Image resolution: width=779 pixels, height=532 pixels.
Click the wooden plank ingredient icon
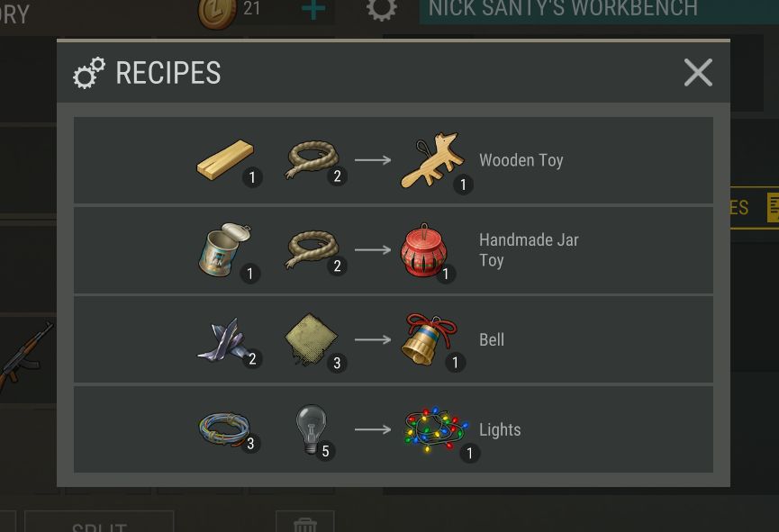(225, 159)
